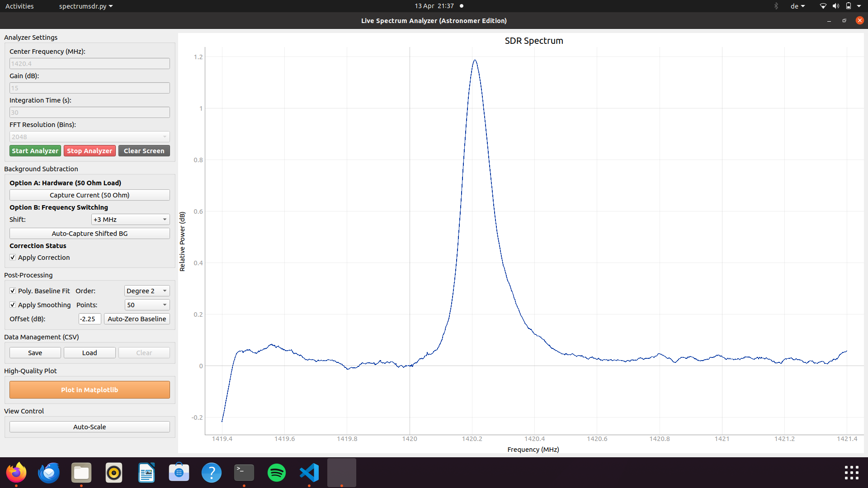Open spectrumsdr.py app menu
The width and height of the screenshot is (868, 488).
coord(86,6)
